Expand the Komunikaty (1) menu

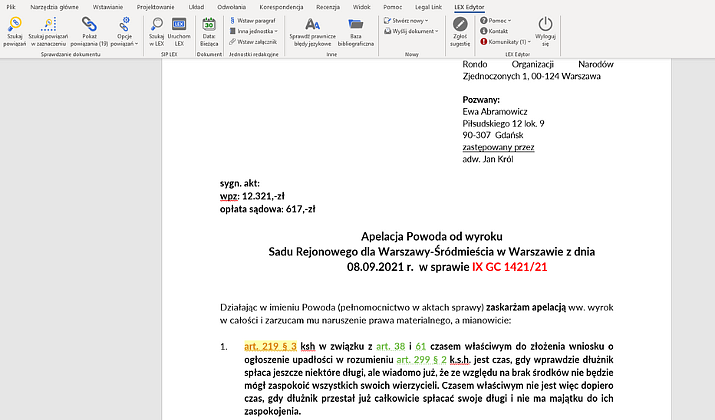coord(508,42)
